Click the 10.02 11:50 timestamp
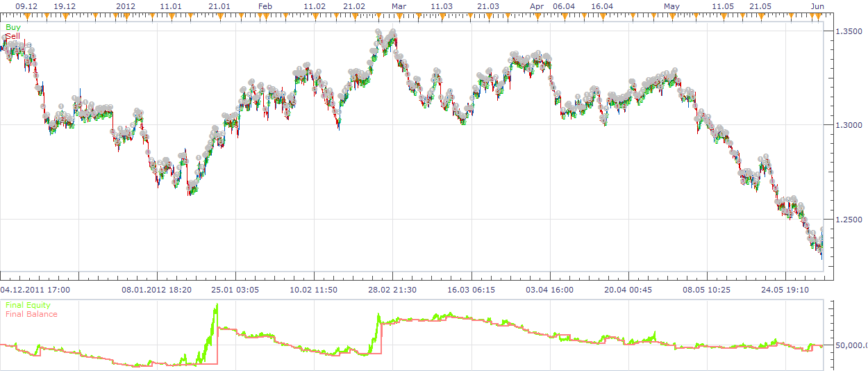Screen dimensions: 868x371 (314, 289)
